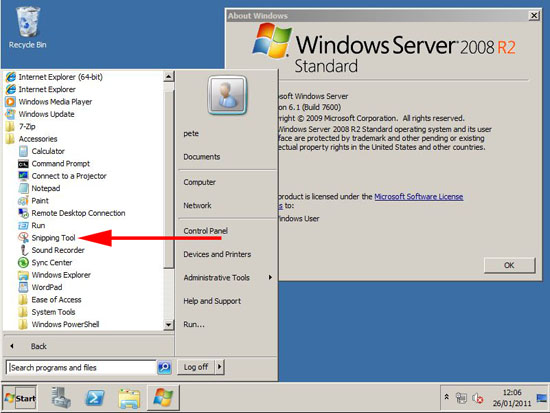Click the About Windows taskbar button
The width and height of the screenshot is (550, 413).
coord(163,398)
